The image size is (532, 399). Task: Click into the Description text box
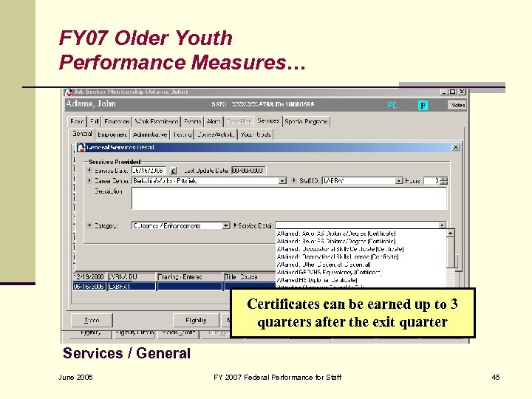point(289,199)
